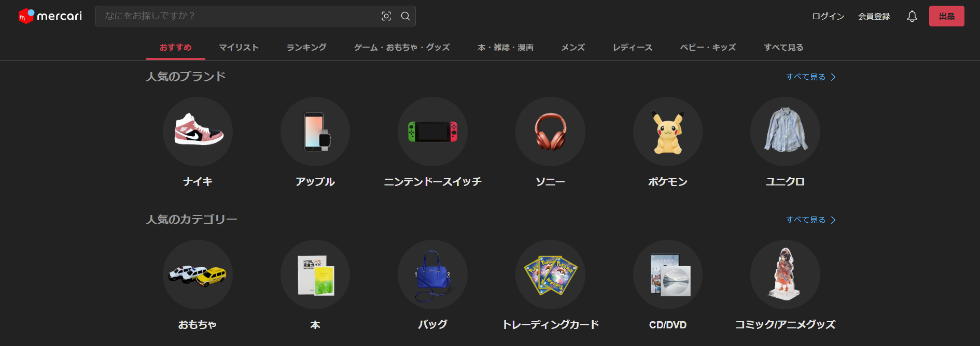This screenshot has width=980, height=346.
Task: Open the すべて見る navigation tab
Action: [783, 47]
